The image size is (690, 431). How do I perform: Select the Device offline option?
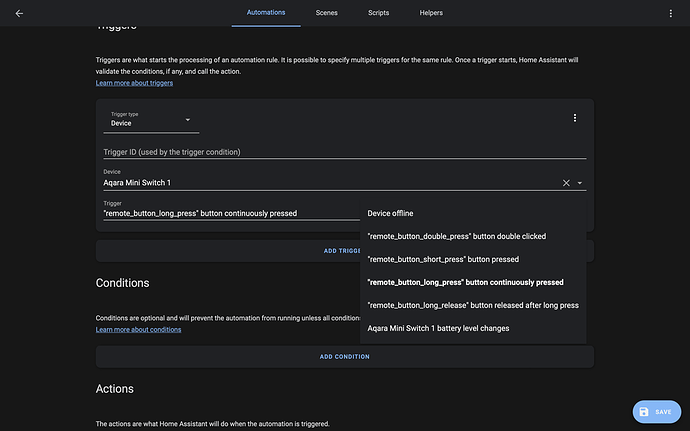pyautogui.click(x=473, y=213)
